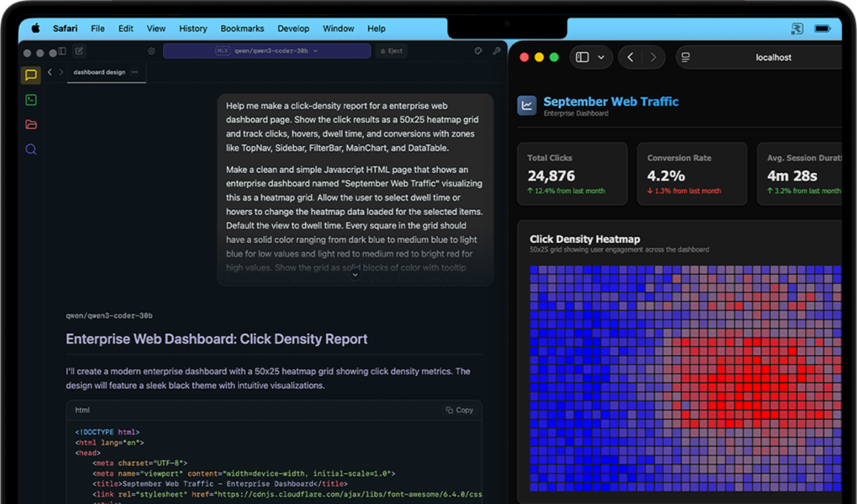Toggle the Safari sidebar
Screen dimensions: 857x504
(x=583, y=57)
